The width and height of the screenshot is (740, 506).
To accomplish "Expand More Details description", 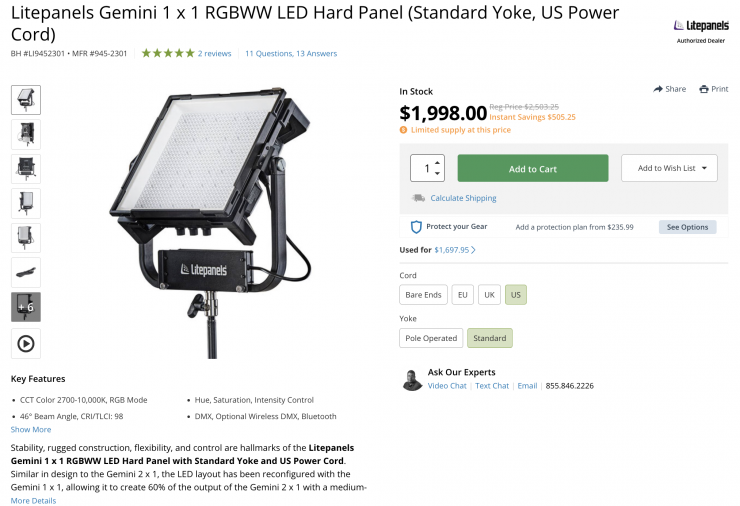I will click(x=34, y=500).
